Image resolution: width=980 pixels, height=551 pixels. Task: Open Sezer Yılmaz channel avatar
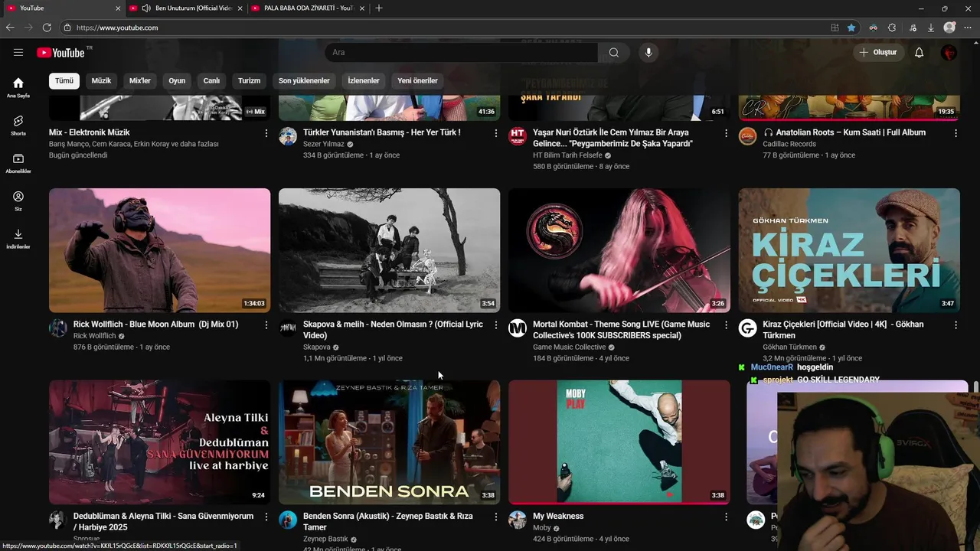pyautogui.click(x=288, y=136)
